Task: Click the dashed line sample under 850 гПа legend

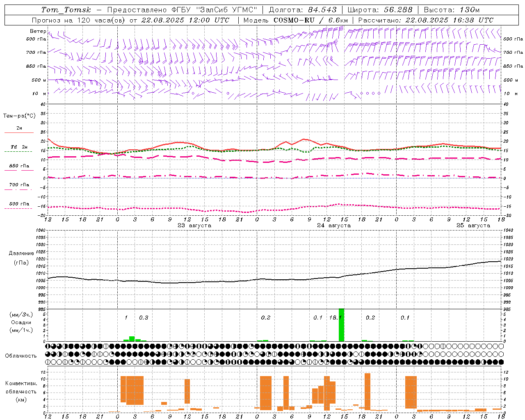Action: 19,170
